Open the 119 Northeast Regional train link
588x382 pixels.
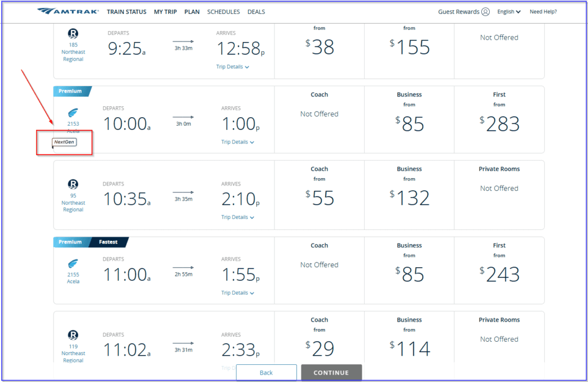pos(73,353)
